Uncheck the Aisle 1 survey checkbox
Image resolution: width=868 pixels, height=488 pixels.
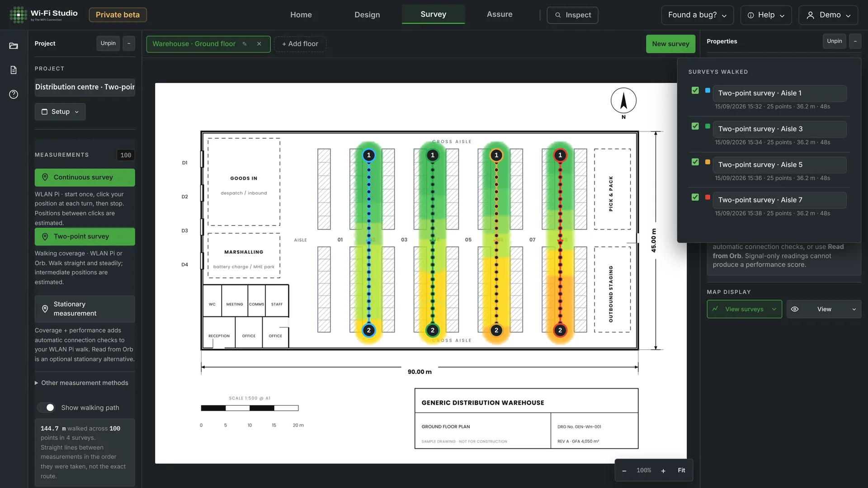coord(695,90)
